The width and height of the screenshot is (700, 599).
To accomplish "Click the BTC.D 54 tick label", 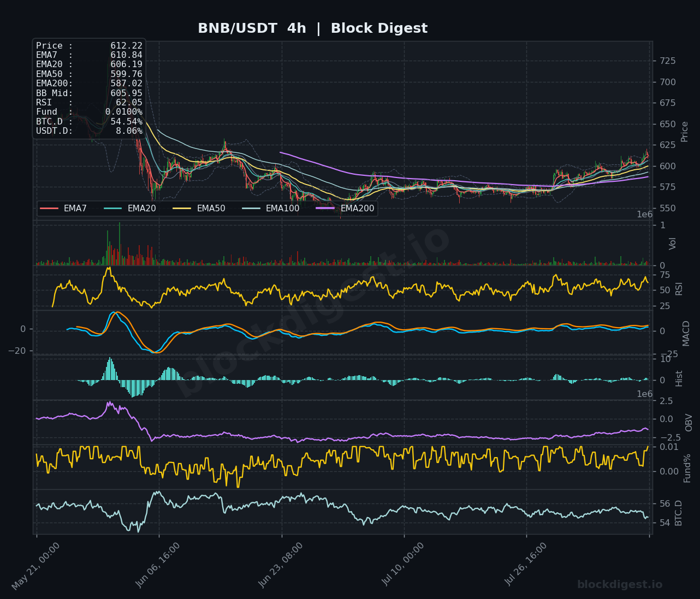I will click(x=665, y=523).
